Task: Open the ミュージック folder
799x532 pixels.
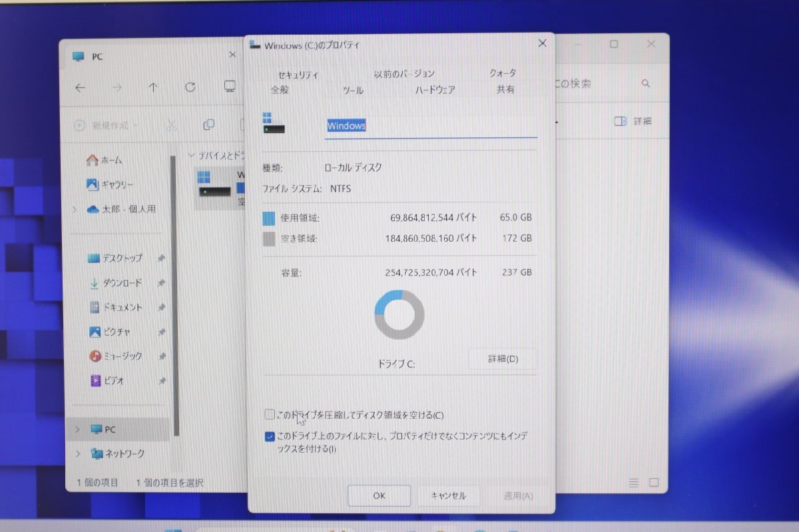Action: 123,356
